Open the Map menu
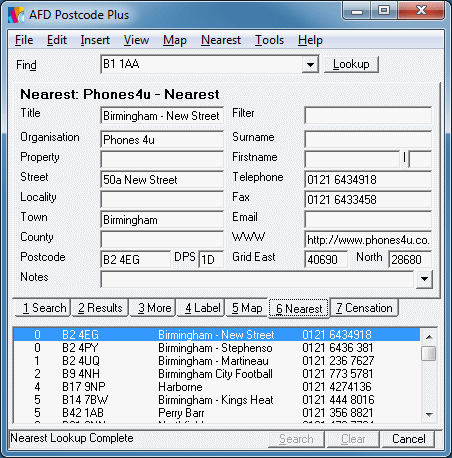452x458 pixels. (x=175, y=40)
